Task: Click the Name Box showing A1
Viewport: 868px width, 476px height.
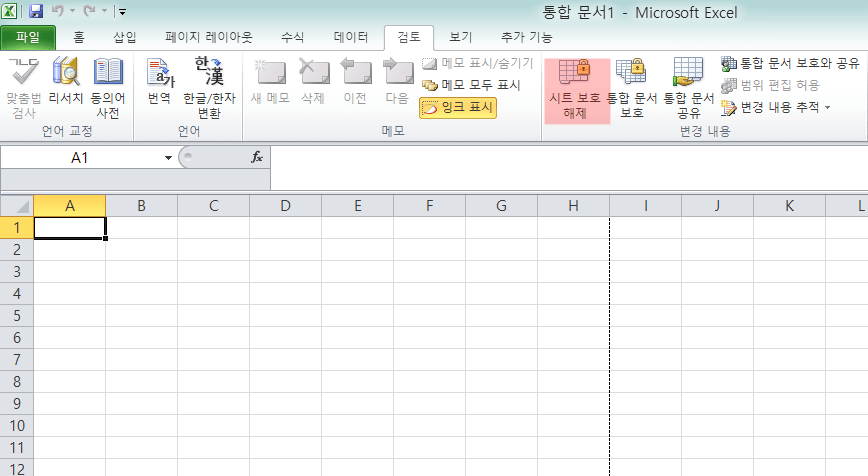Action: 80,158
